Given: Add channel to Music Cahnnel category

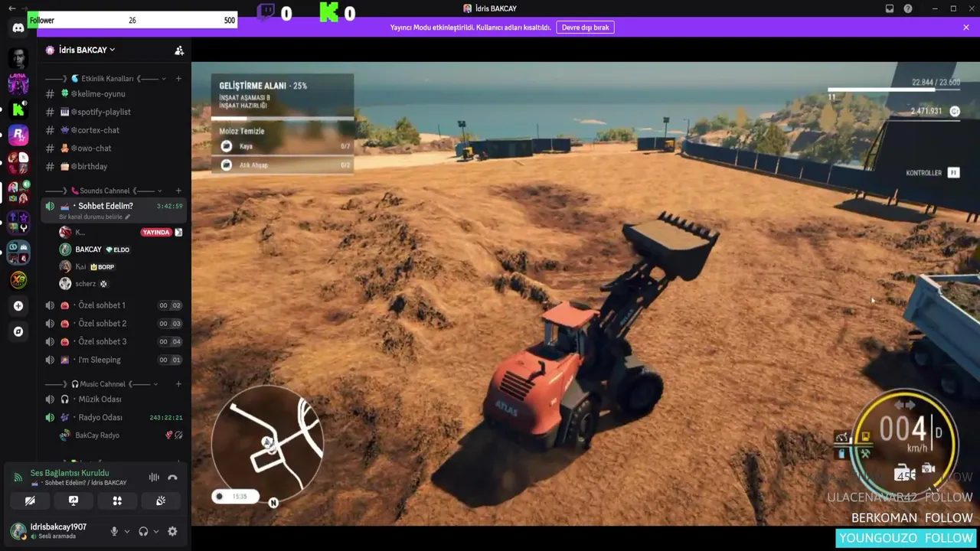Looking at the screenshot, I should tap(178, 384).
